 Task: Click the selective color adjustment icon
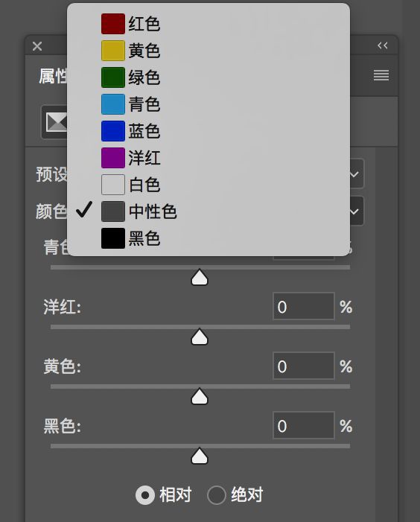pyautogui.click(x=55, y=122)
